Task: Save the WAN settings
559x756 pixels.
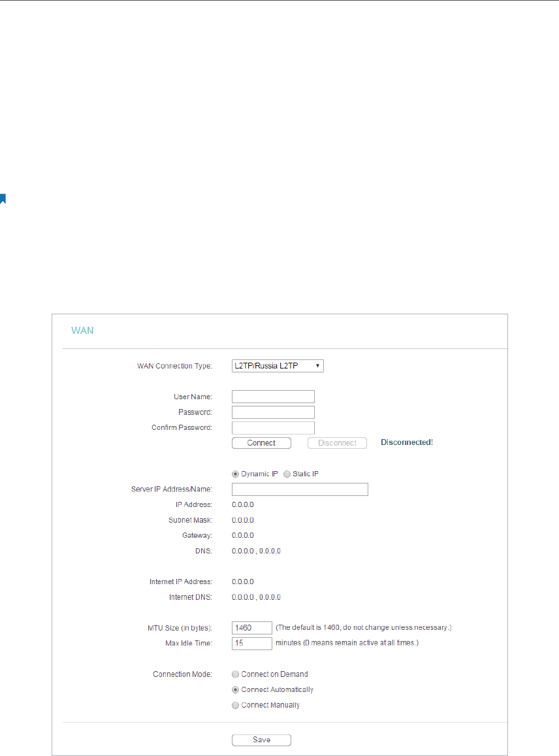Action: 261,740
